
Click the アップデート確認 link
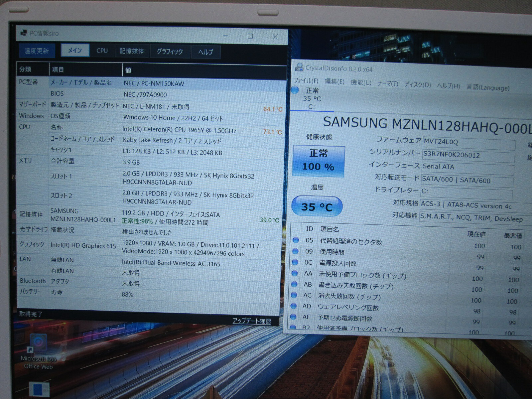[252, 321]
